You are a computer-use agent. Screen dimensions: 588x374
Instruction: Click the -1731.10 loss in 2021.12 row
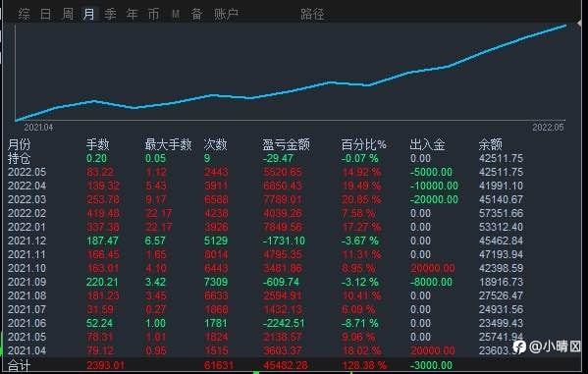[x=284, y=241]
